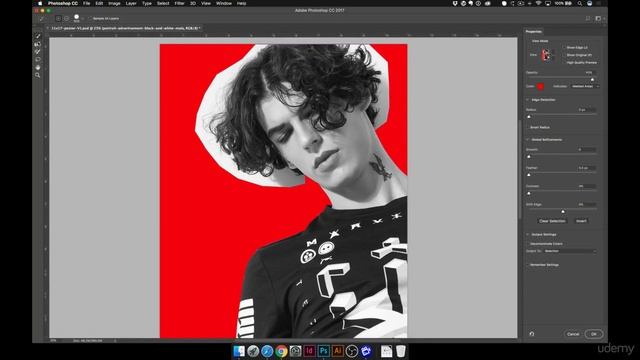Choose Subtract from selection mode
The width and height of the screenshot is (640, 360).
coord(67,18)
